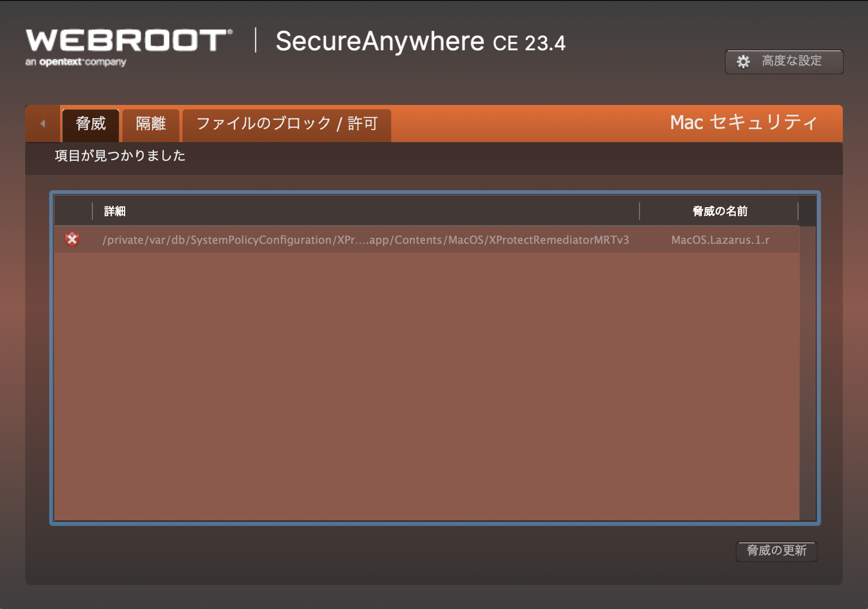The image size is (868, 609).
Task: Sort by the 脅威の名前 column header
Action: pos(719,211)
